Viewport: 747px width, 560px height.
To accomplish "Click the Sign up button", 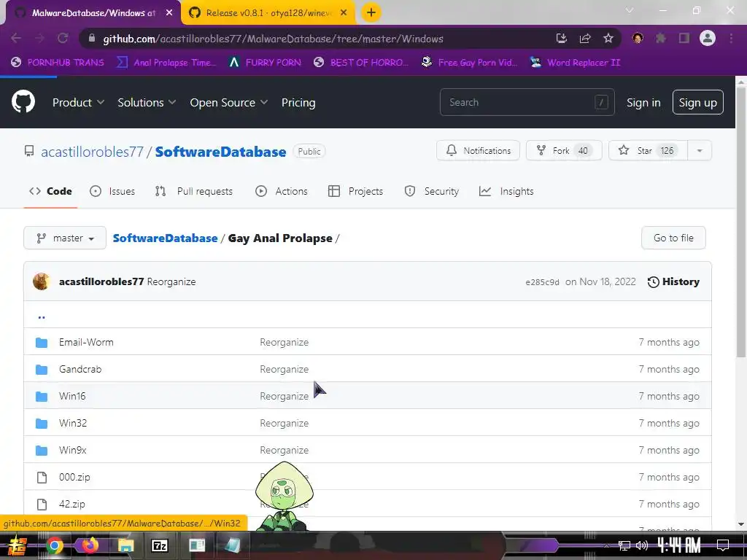I will coord(697,102).
